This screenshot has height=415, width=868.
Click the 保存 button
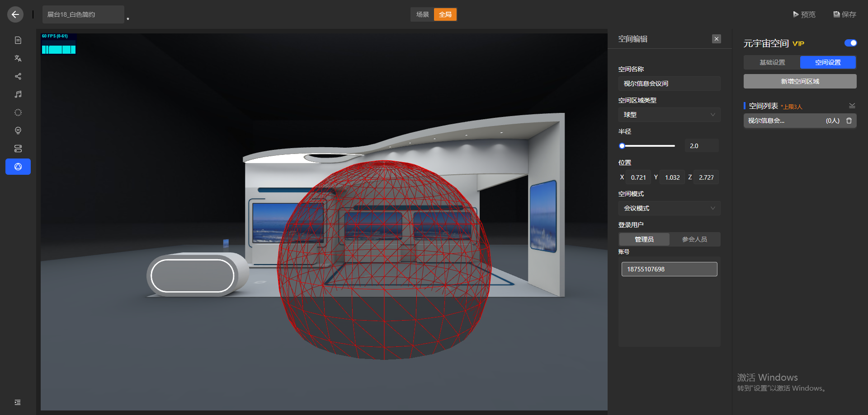tap(844, 14)
